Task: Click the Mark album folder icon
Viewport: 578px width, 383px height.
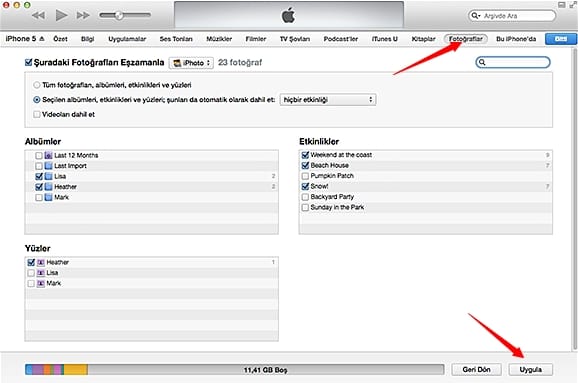Action: coord(48,197)
